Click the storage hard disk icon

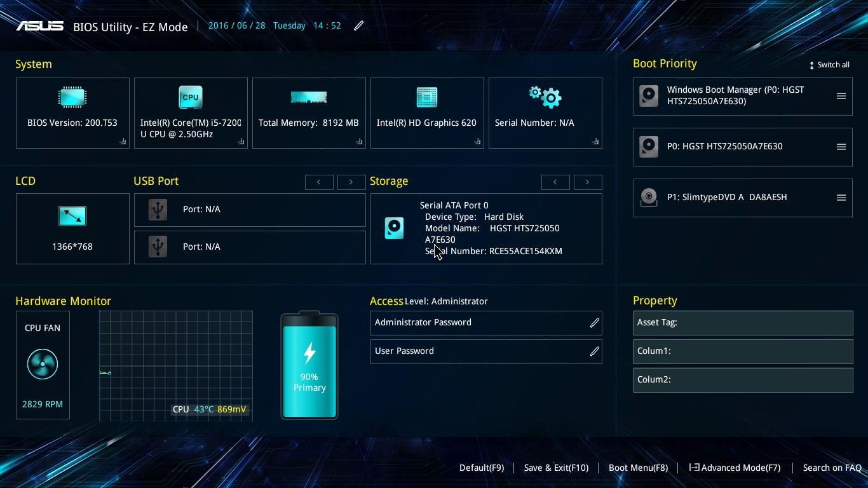394,228
